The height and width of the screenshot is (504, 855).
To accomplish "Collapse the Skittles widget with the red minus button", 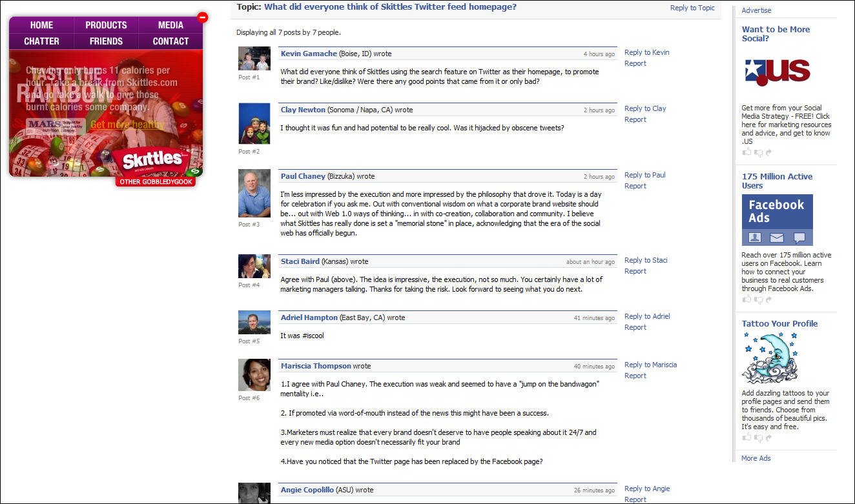I will (x=202, y=17).
